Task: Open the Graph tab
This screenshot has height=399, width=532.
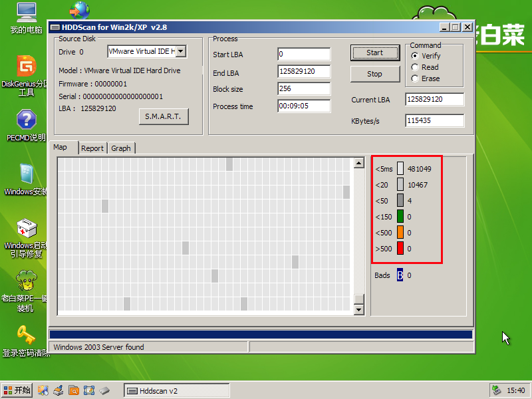Action: [121, 148]
